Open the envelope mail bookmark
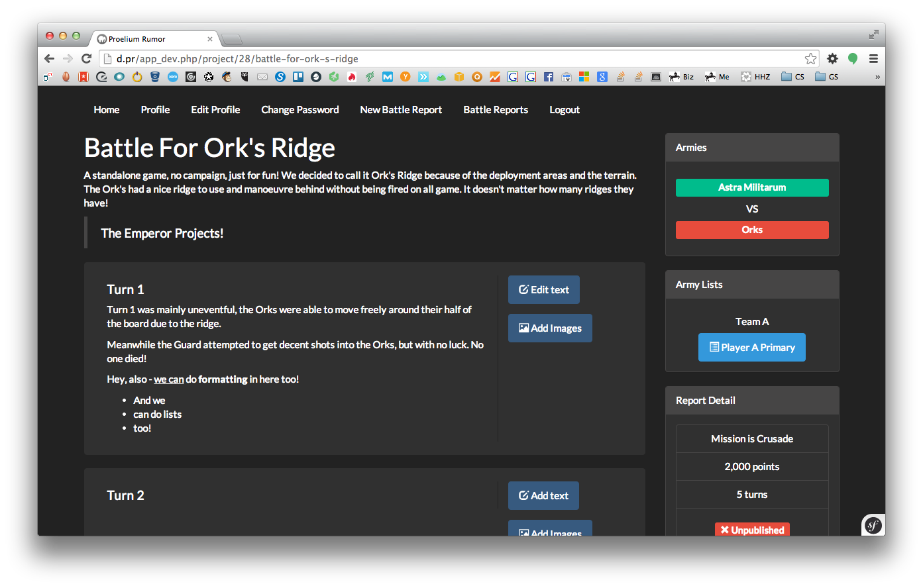The height and width of the screenshot is (588, 923). pos(262,77)
